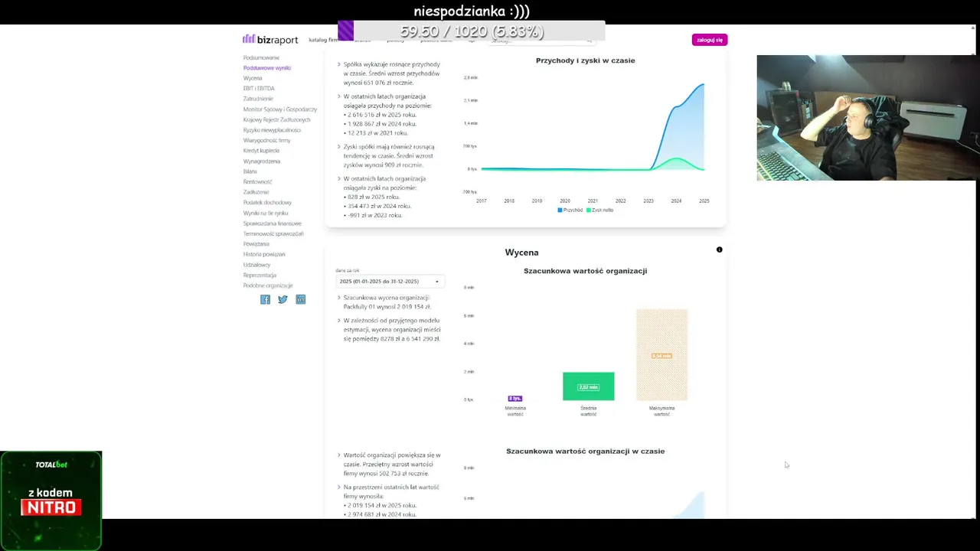This screenshot has width=980, height=551.
Task: Click the 'Przychody i zyski w czasie' title
Action: coord(586,60)
